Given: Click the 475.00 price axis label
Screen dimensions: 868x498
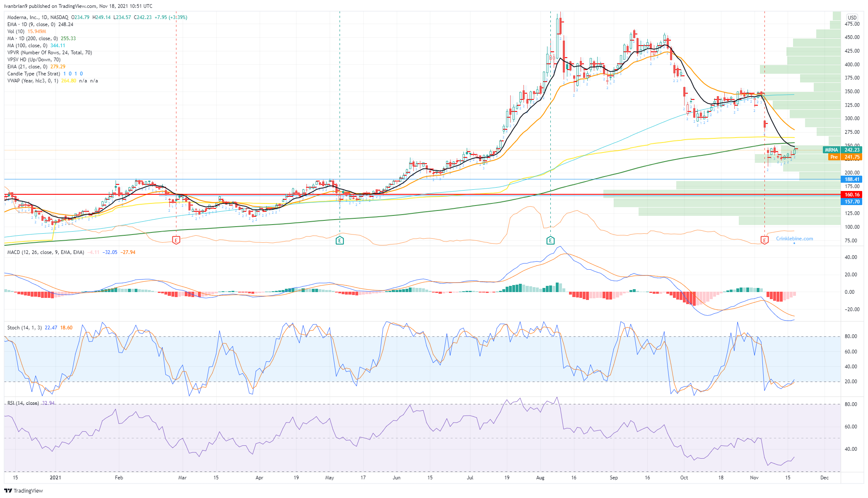Looking at the screenshot, I should point(852,24).
